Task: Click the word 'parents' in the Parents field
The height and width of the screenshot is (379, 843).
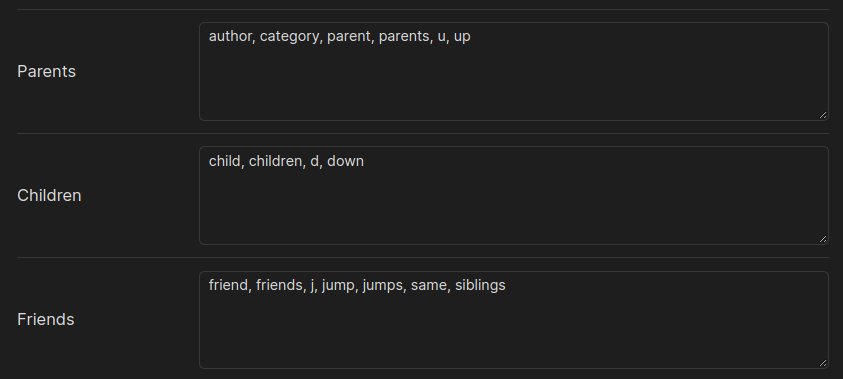Action: point(404,37)
